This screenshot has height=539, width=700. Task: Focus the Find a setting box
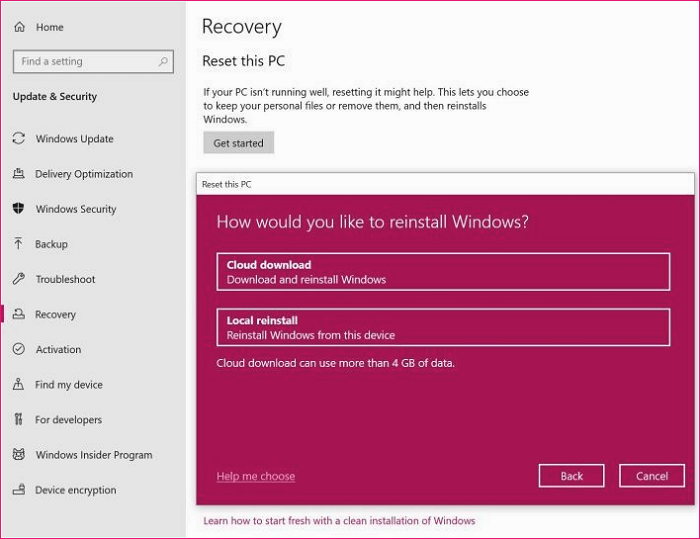[x=93, y=61]
